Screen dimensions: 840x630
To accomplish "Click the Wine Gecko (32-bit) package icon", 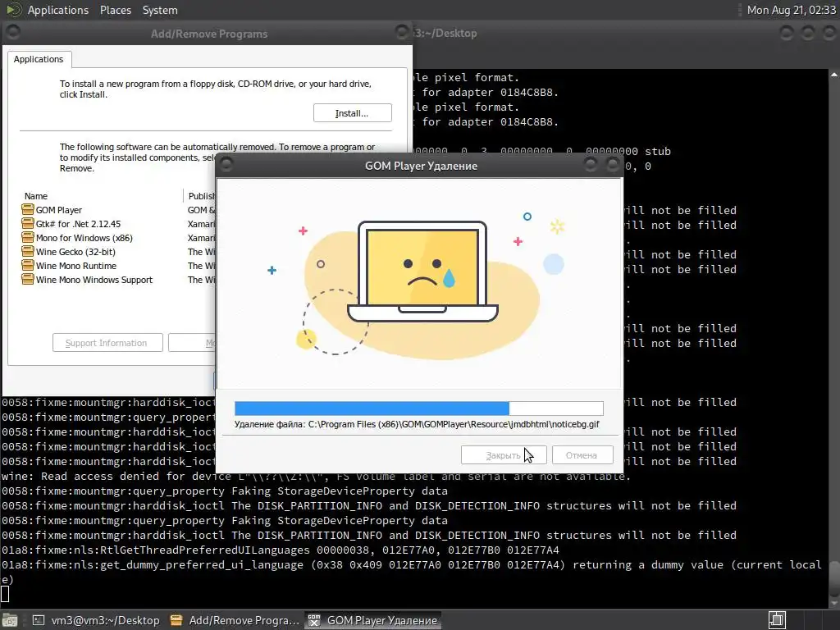I will point(27,251).
